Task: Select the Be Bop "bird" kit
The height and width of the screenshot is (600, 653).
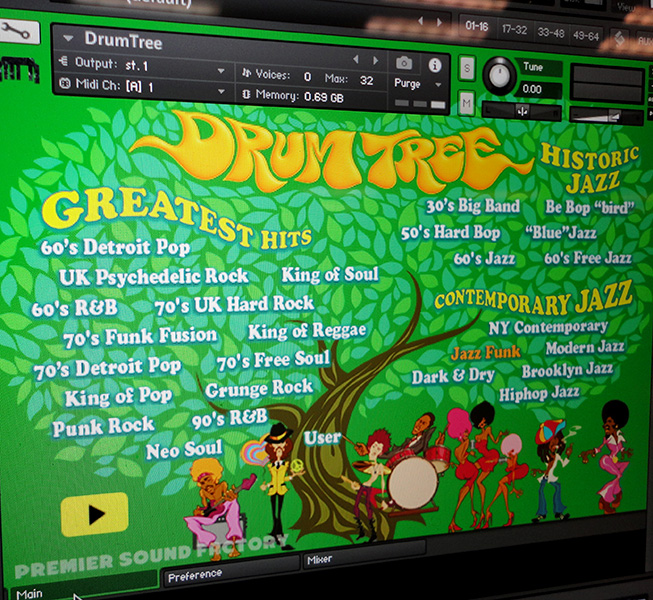Action: (x=590, y=207)
